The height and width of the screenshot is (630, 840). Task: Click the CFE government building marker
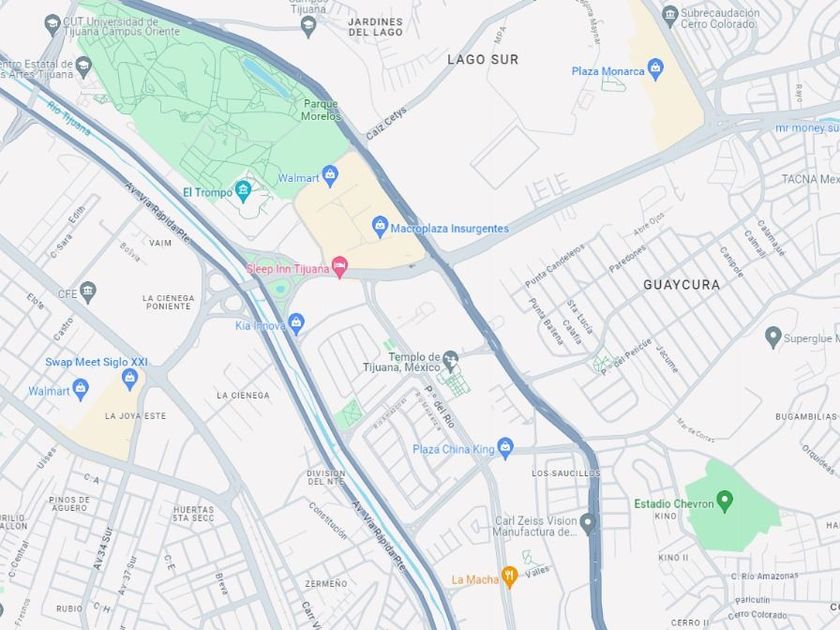[88, 292]
